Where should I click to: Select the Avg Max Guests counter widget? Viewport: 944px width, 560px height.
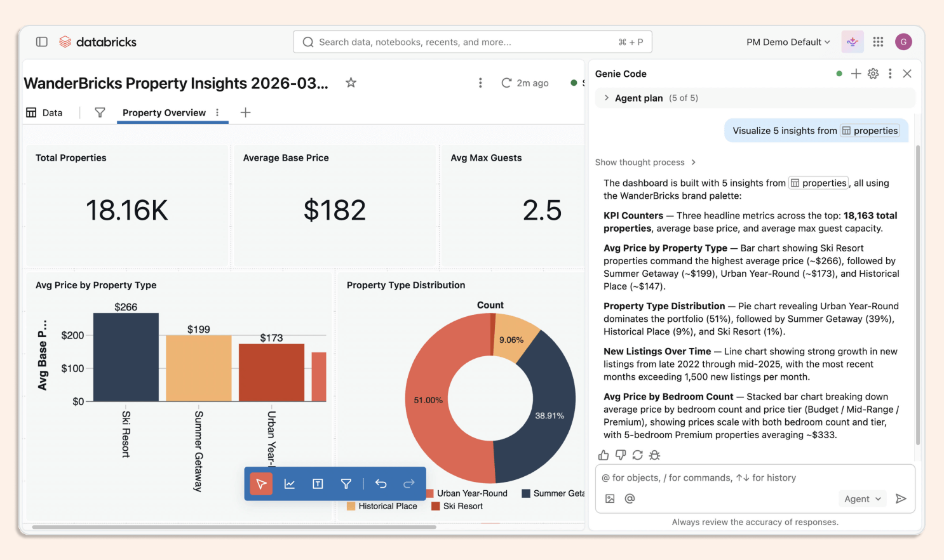513,206
